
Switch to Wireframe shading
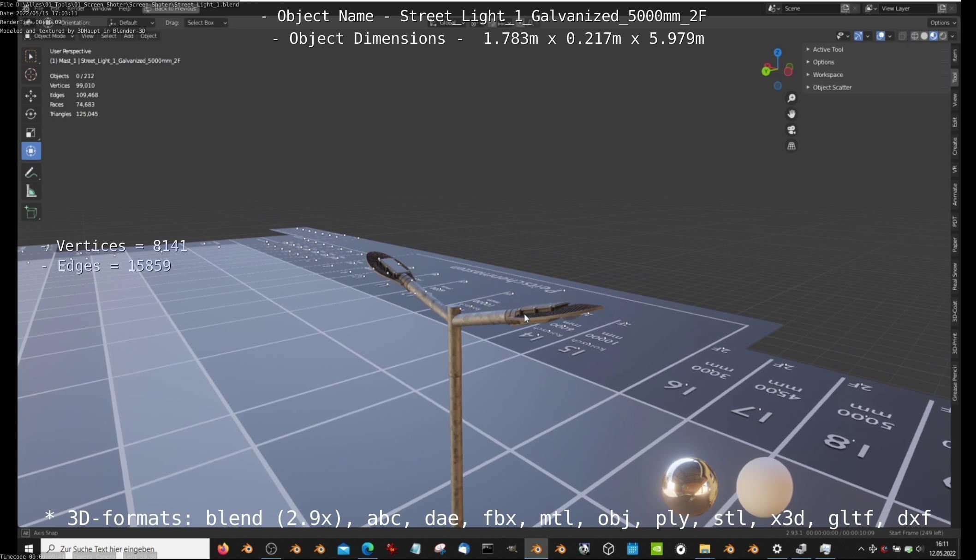[915, 36]
